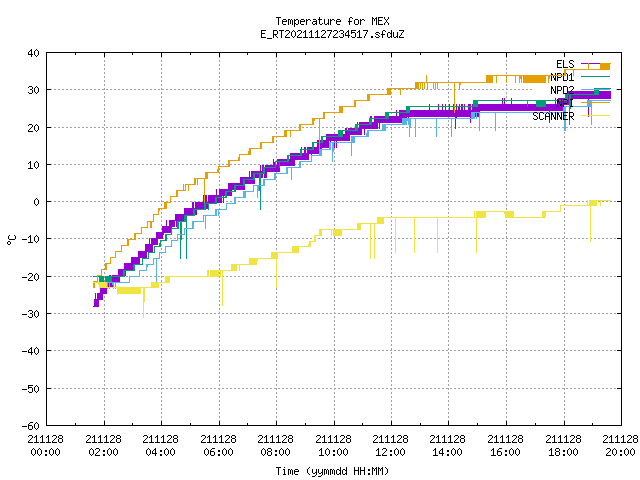Select the NPD1 legend label
The width and height of the screenshot is (640, 480).
[x=562, y=77]
